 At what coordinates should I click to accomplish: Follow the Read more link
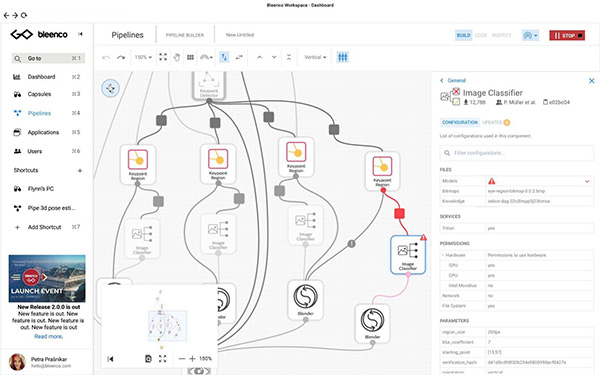(48, 336)
